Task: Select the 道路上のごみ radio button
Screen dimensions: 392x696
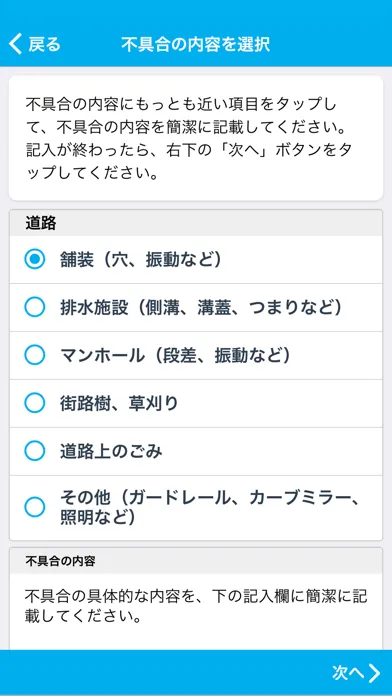Action: [35, 451]
